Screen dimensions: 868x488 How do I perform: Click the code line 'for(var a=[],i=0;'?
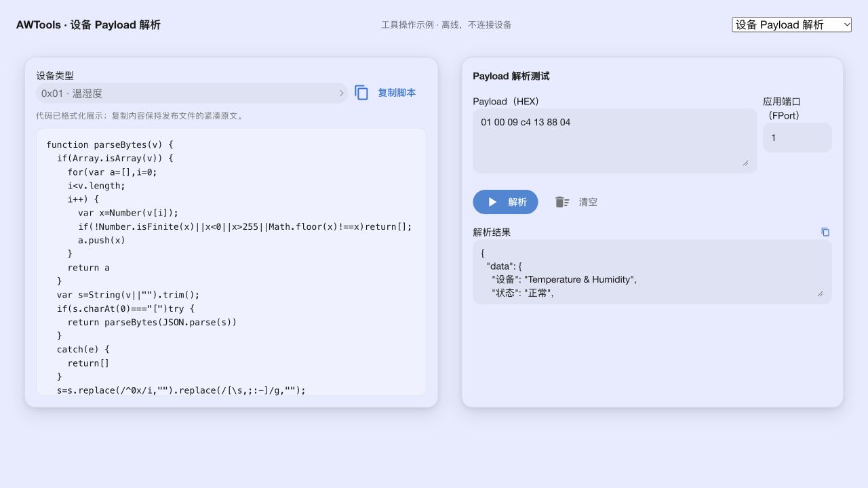(x=113, y=172)
